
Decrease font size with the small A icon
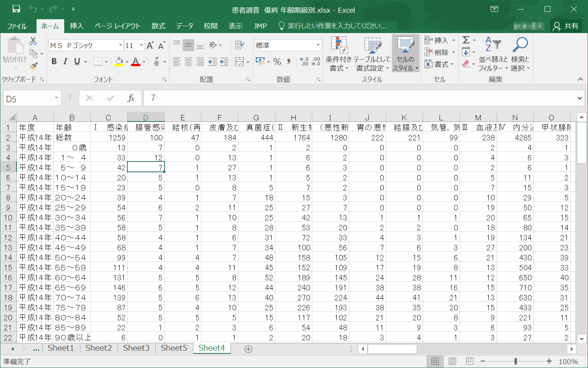pyautogui.click(x=162, y=45)
